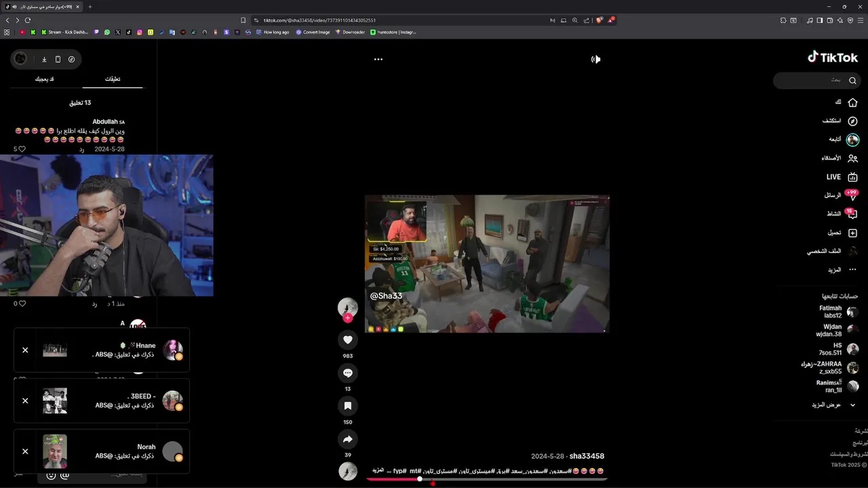Viewport: 868px width, 488px height.
Task: Open Profile in TikTok sidebar
Action: [x=832, y=251]
